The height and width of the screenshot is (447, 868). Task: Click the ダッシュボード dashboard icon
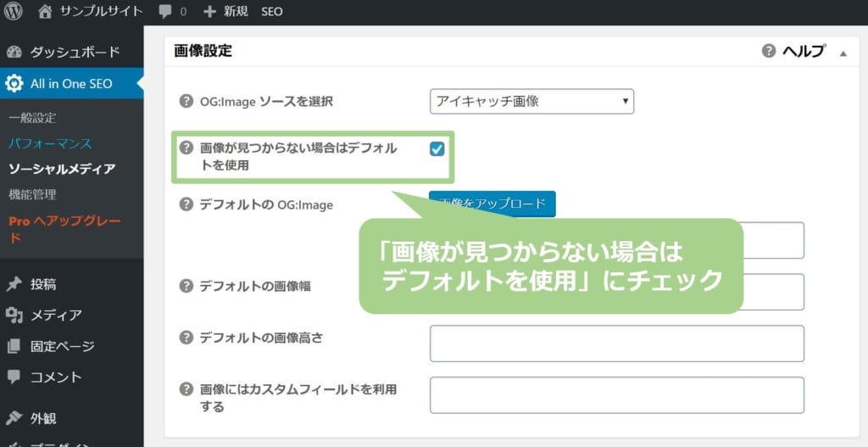[x=14, y=52]
